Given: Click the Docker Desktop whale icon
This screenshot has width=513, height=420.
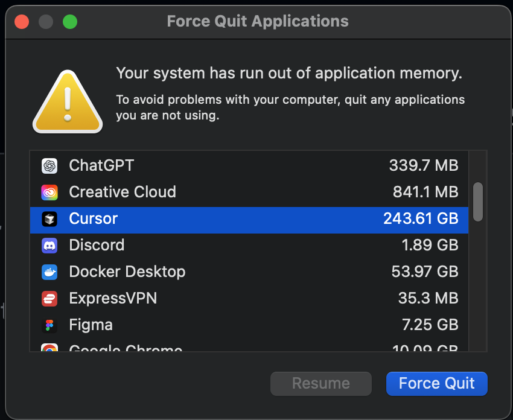Looking at the screenshot, I should pos(49,272).
